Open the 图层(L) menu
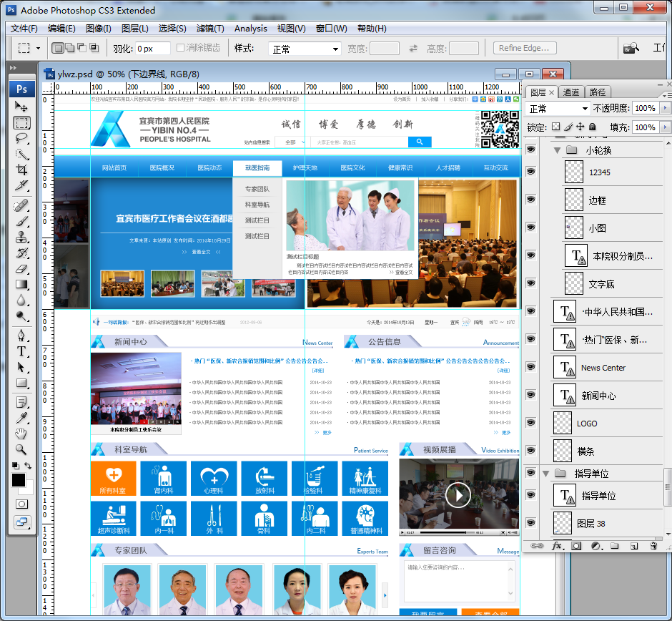The image size is (672, 621). 135,29
